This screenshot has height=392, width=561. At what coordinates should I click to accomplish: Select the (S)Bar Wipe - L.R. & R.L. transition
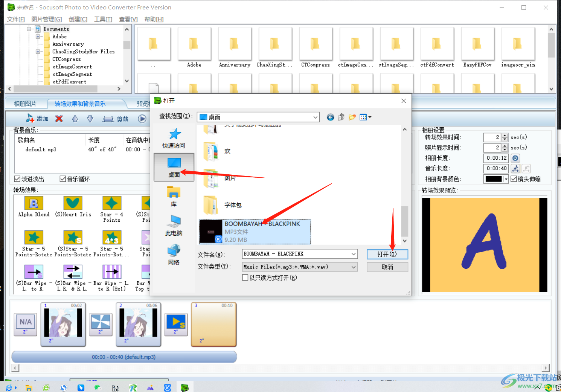(x=73, y=278)
